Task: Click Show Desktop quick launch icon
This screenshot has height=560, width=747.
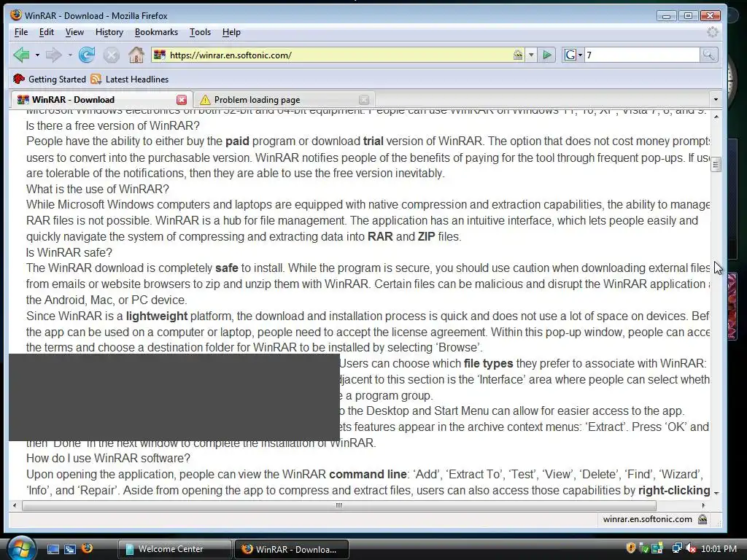Action: coord(53,549)
